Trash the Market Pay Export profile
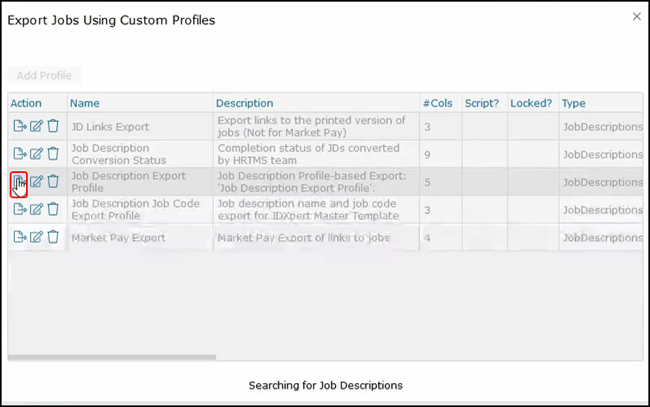 click(x=53, y=237)
